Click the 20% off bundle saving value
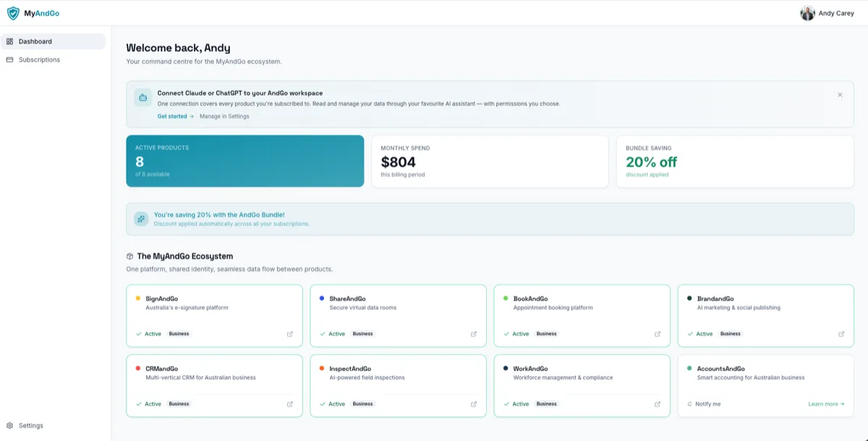Screen dimensions: 868x441 click(652, 162)
